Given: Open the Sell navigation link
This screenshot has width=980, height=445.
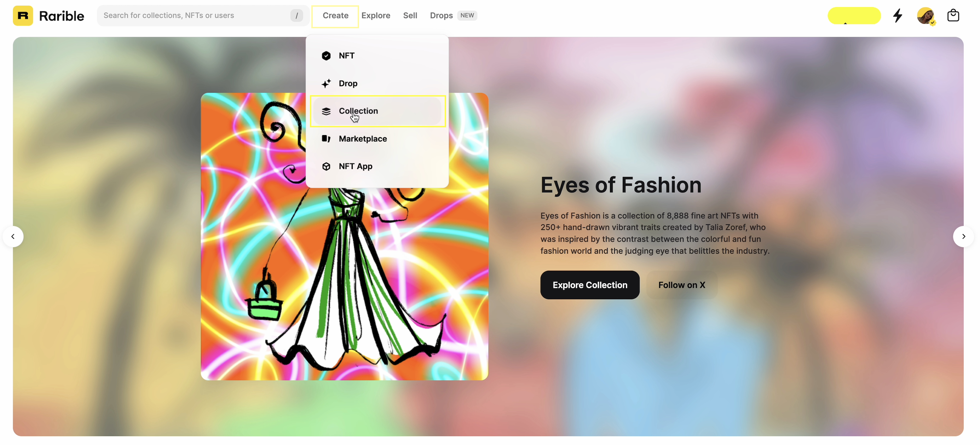Looking at the screenshot, I should click(410, 16).
